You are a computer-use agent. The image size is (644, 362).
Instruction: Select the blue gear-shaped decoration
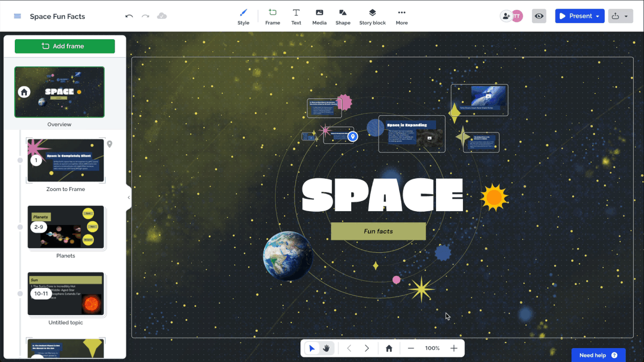(443, 252)
